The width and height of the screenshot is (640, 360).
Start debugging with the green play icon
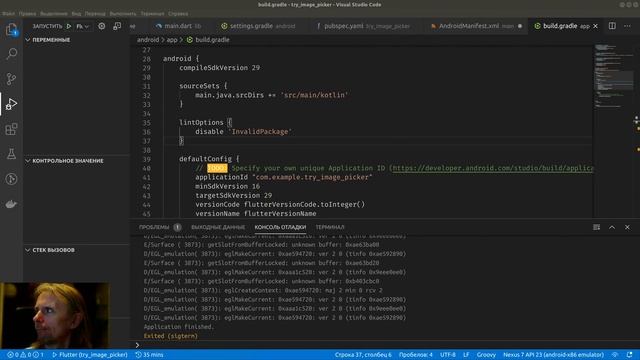(x=69, y=26)
